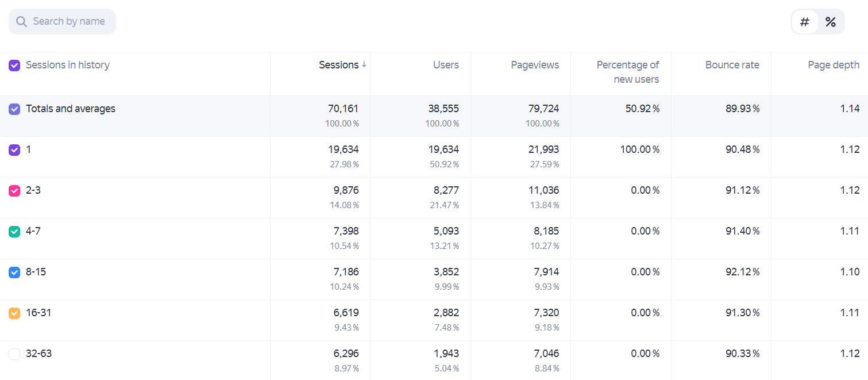Uncheck the Totals and averages checkbox
868x380 pixels.
point(14,109)
